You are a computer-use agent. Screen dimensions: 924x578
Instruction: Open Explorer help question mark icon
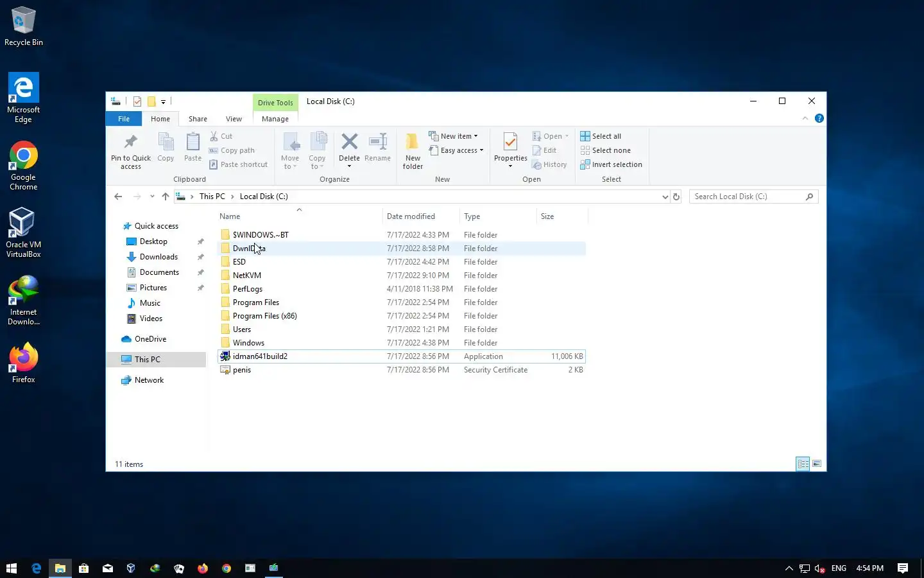tap(819, 118)
